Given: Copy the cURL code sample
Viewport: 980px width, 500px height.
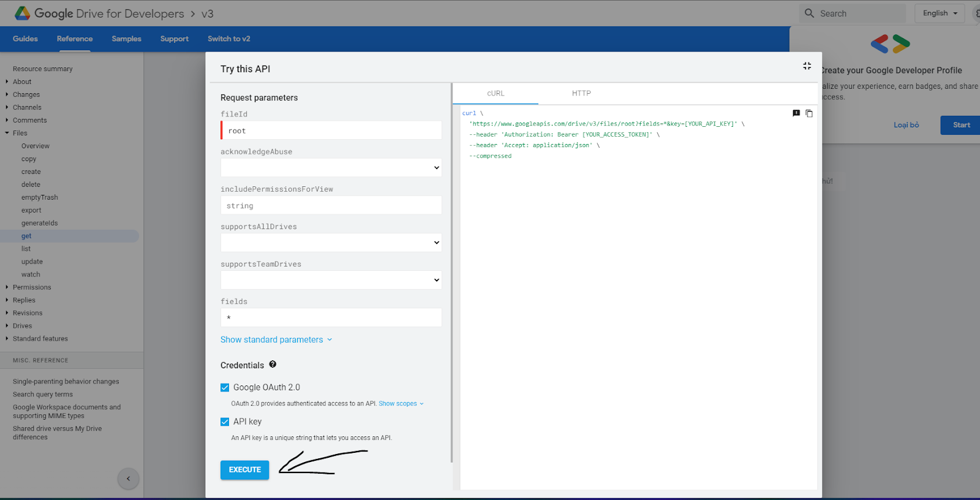Looking at the screenshot, I should coord(809,113).
